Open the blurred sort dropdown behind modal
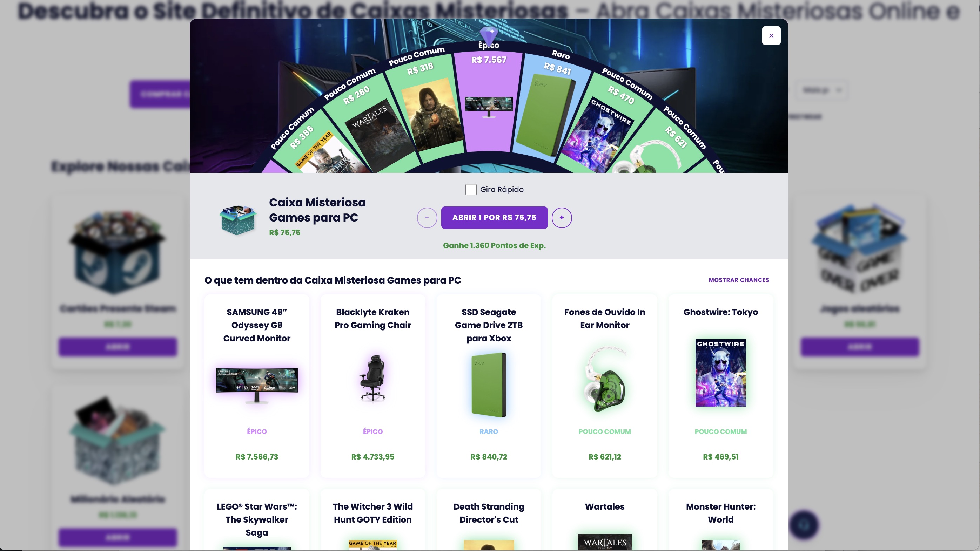The width and height of the screenshot is (980, 551). pyautogui.click(x=822, y=90)
